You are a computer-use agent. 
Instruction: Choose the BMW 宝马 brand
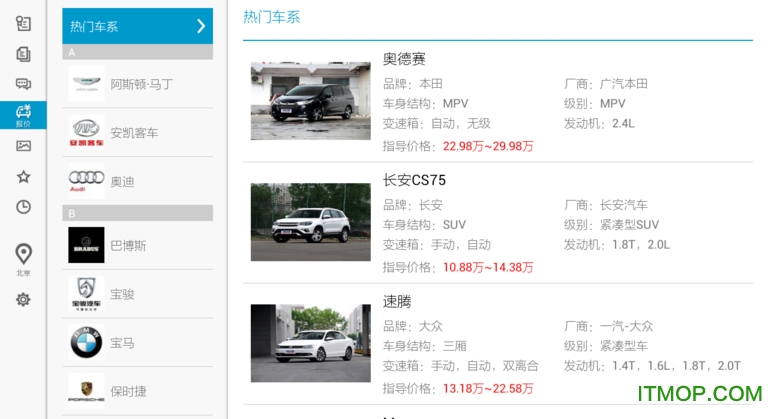[138, 343]
